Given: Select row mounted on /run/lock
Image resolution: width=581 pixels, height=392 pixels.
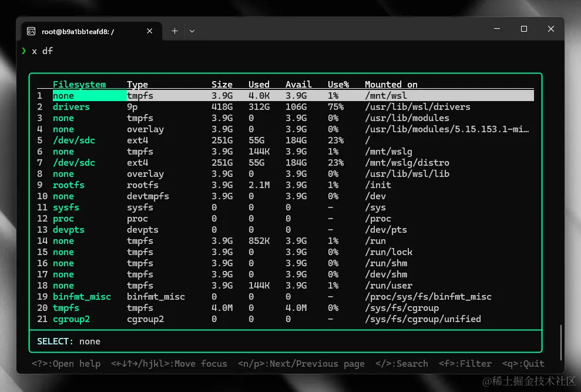Looking at the screenshot, I should tap(286, 252).
